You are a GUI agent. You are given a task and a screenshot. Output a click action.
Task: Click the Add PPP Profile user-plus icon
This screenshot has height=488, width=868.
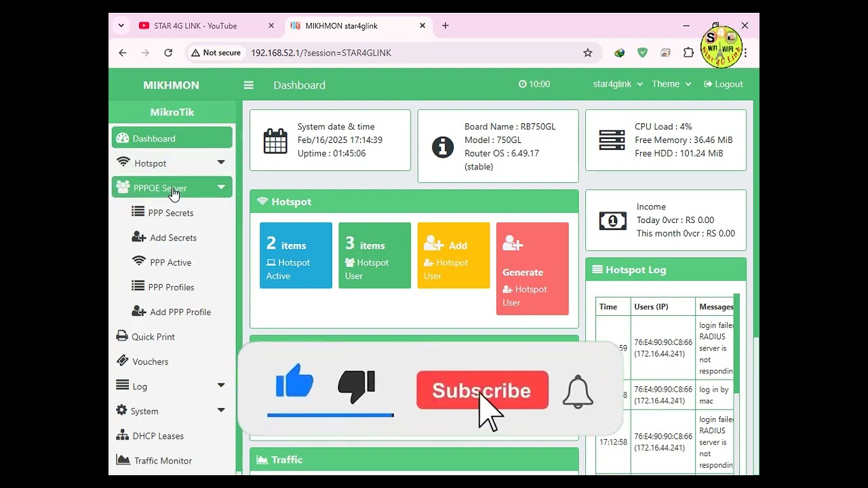(139, 310)
